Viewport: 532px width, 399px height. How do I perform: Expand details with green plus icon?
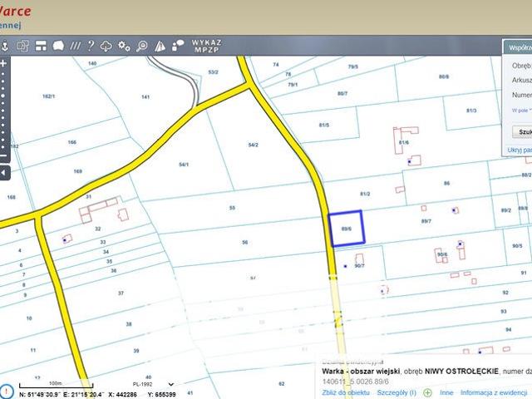(x=428, y=392)
